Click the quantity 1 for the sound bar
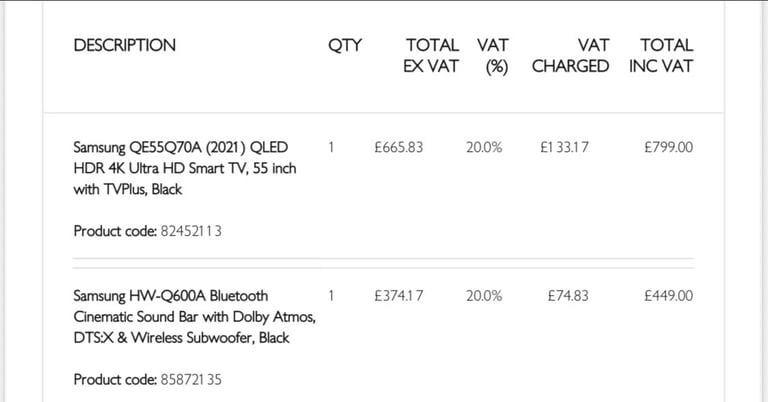Screen dimensions: 768x402 [331, 295]
